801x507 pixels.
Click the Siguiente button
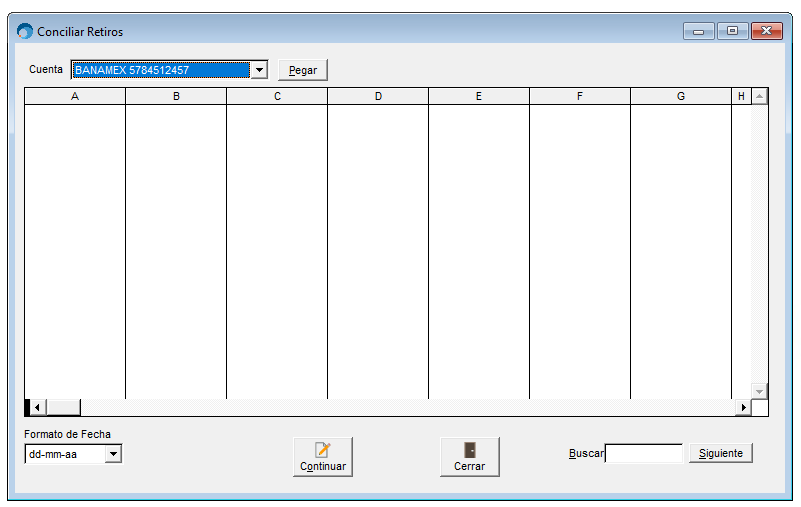(x=721, y=453)
